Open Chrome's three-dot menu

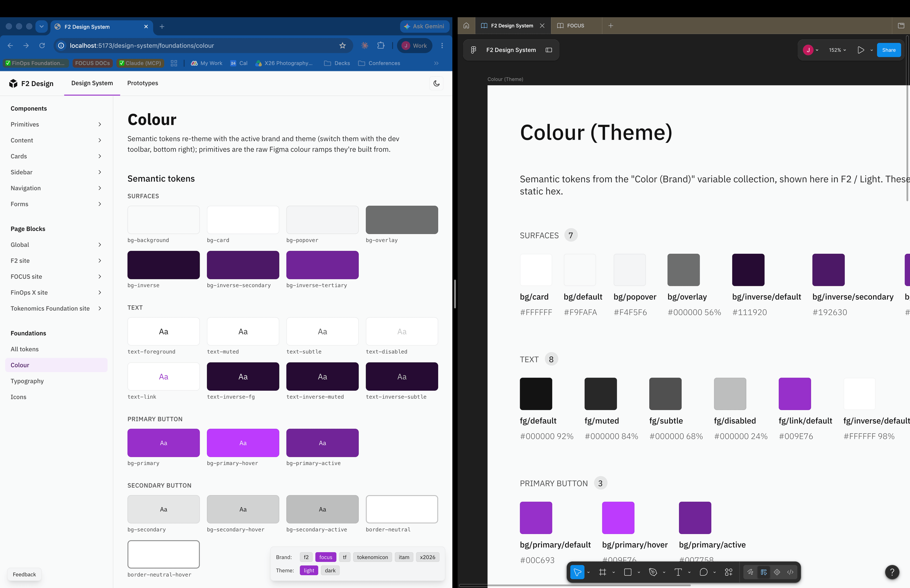click(x=442, y=45)
